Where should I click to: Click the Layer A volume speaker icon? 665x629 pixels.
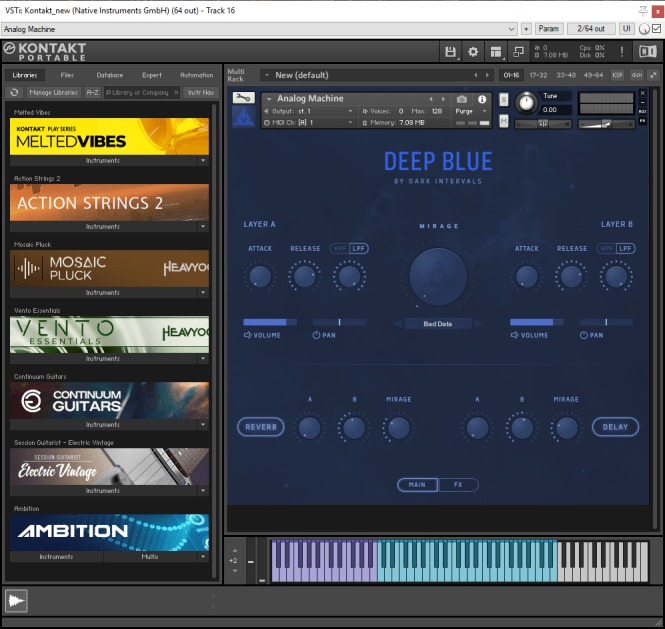click(x=248, y=335)
